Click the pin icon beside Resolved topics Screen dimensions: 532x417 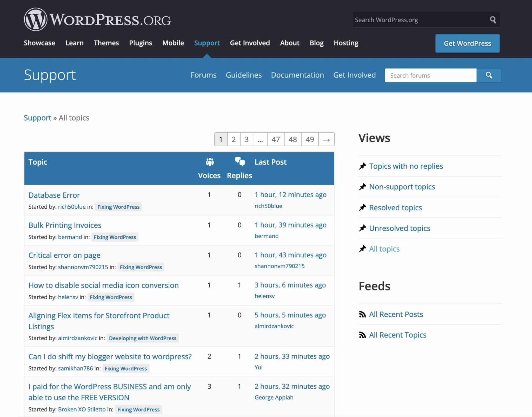click(x=362, y=207)
